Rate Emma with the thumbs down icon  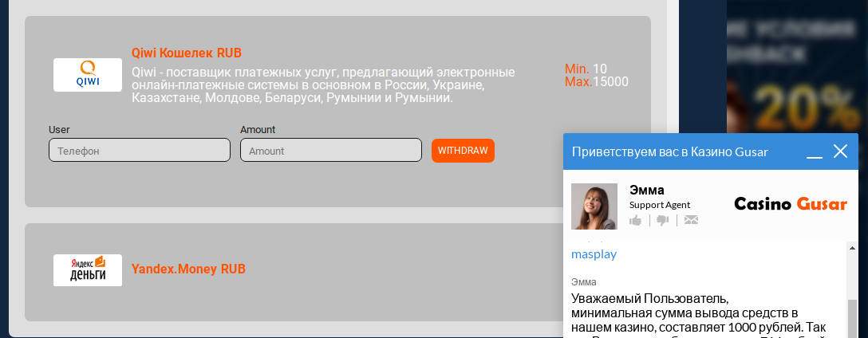[x=663, y=220]
